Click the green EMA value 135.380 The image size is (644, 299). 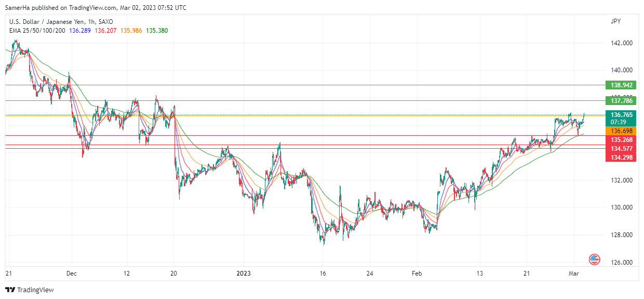[x=157, y=31]
